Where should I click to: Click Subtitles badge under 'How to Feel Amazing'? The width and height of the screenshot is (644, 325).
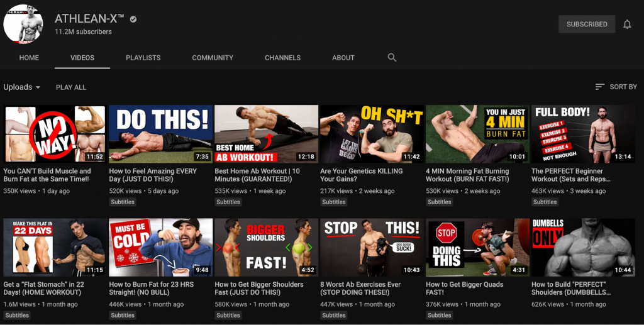pyautogui.click(x=123, y=202)
